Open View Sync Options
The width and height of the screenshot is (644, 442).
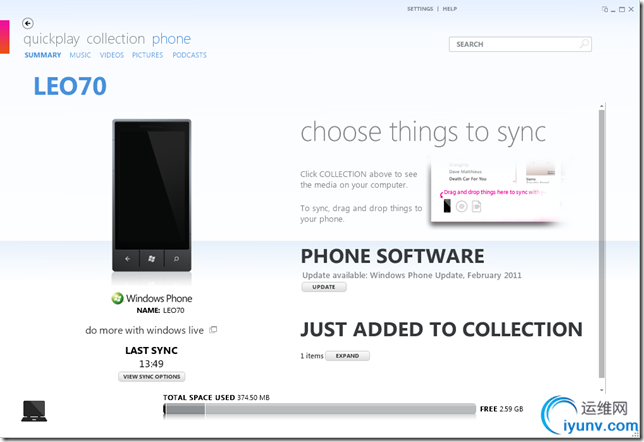point(152,377)
